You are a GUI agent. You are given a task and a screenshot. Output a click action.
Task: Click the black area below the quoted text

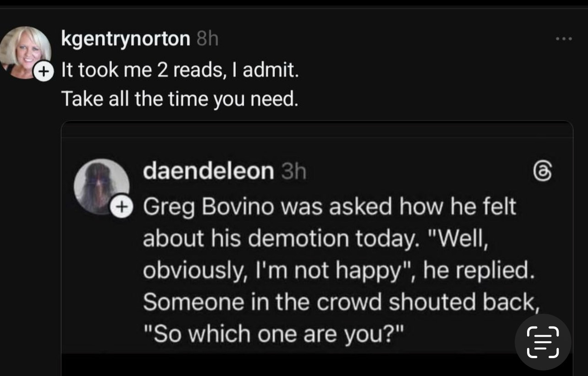(275, 365)
